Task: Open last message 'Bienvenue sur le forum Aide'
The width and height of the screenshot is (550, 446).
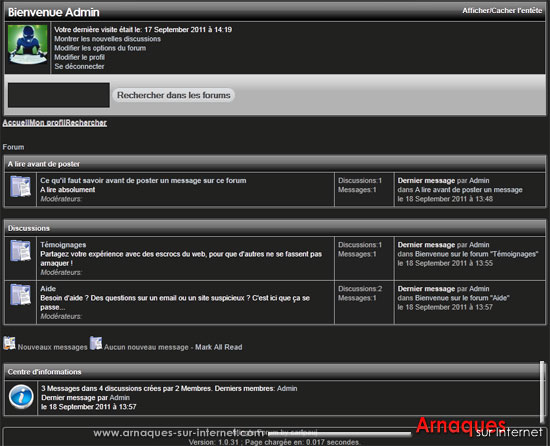Action: click(x=462, y=298)
